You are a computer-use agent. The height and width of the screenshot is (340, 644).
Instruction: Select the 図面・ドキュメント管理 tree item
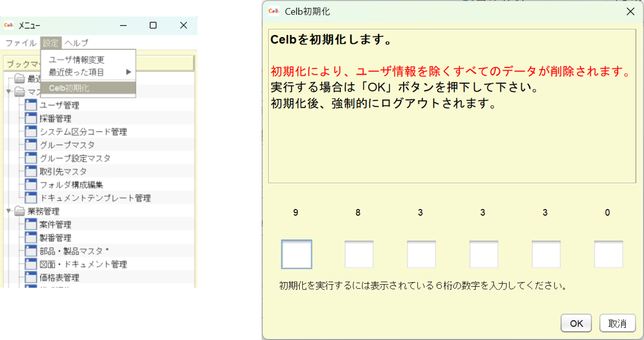coord(83,264)
